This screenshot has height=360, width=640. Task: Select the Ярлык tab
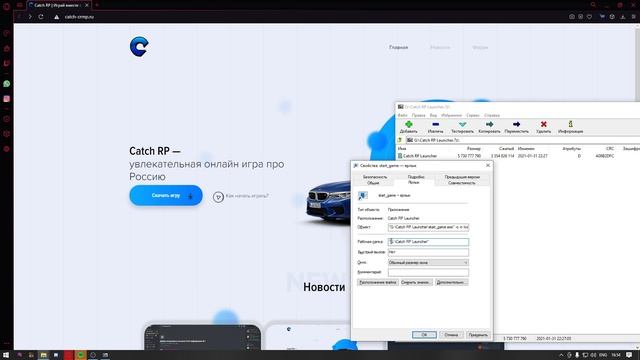414,182
